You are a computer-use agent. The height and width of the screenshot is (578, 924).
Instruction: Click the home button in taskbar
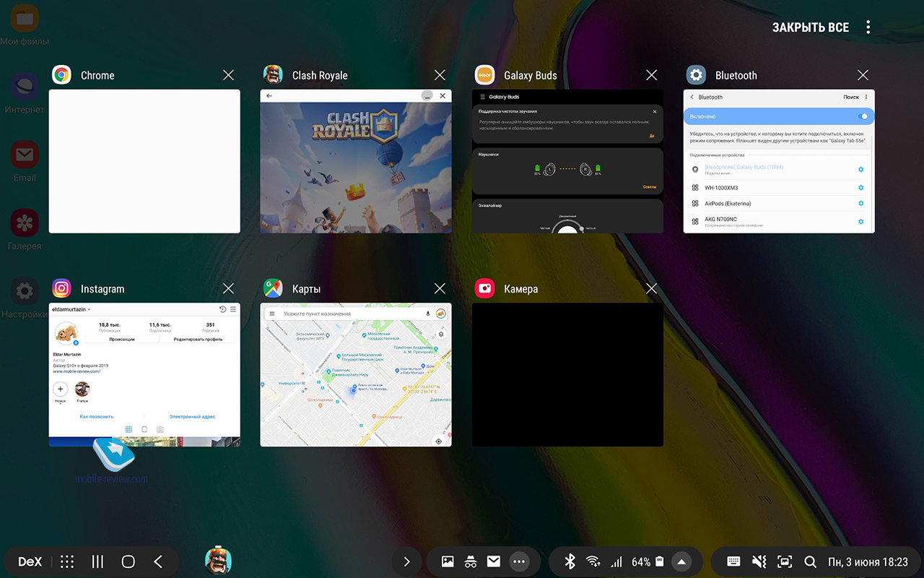[x=128, y=561]
